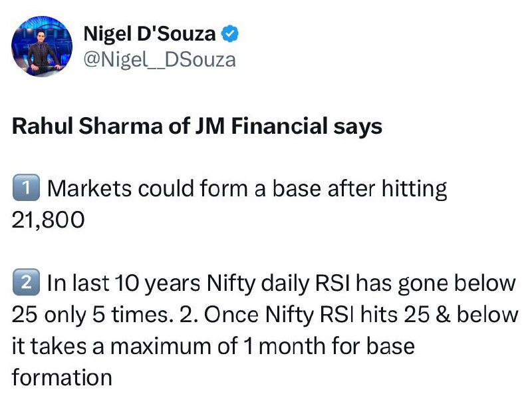Click the keycap 1 emoji icon
This screenshot has height=402, width=532.
[x=26, y=188]
